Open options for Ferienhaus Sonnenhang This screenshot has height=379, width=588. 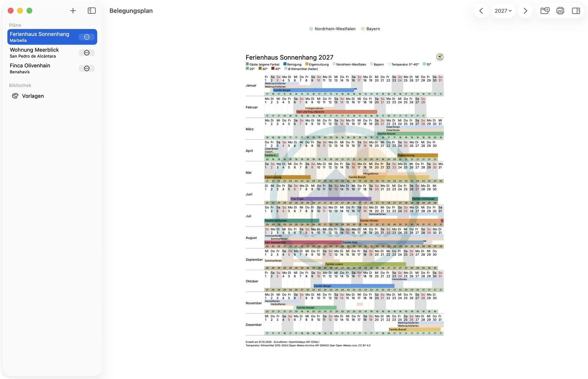click(x=87, y=37)
